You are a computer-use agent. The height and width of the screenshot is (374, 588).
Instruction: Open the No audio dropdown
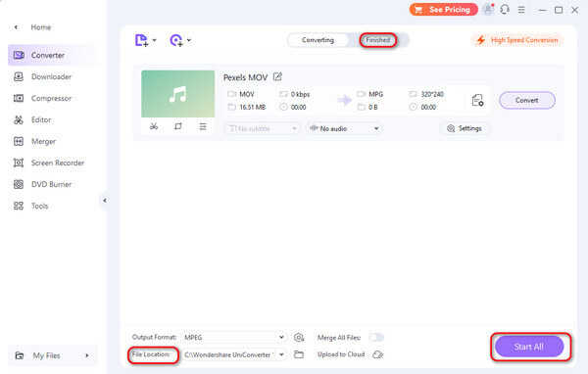click(x=344, y=128)
